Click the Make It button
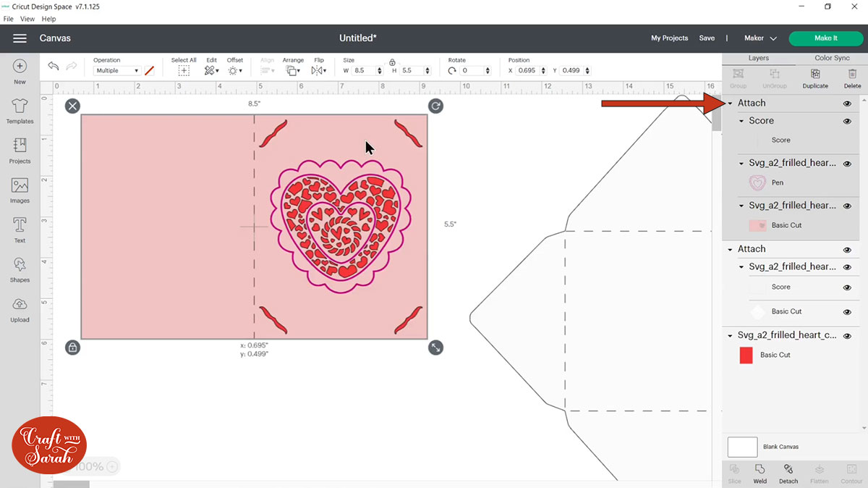868x488 pixels. tap(825, 38)
